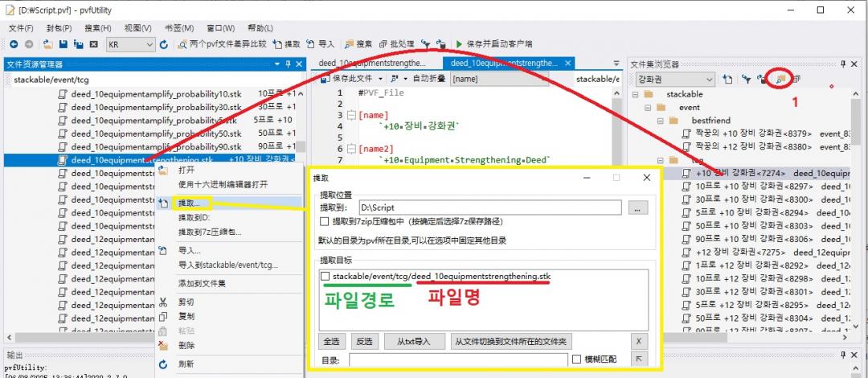This screenshot has height=378, width=868.
Task: Click the 搜索 search icon in the main toolbar
Action: point(349,44)
